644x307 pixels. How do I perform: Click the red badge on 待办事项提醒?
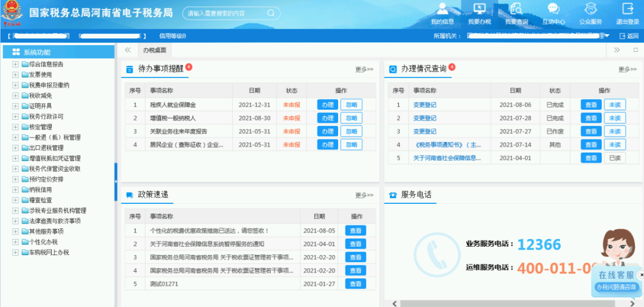pos(189,67)
